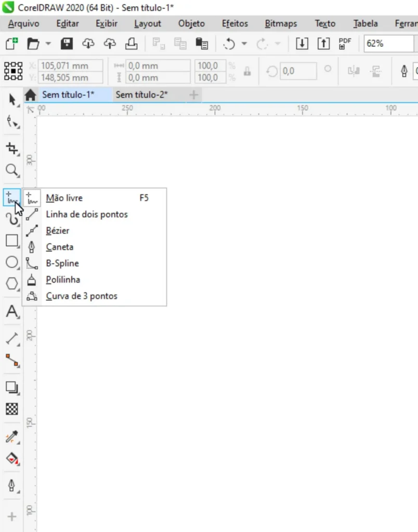Select the Text tool
The image size is (418, 532).
pyautogui.click(x=12, y=312)
